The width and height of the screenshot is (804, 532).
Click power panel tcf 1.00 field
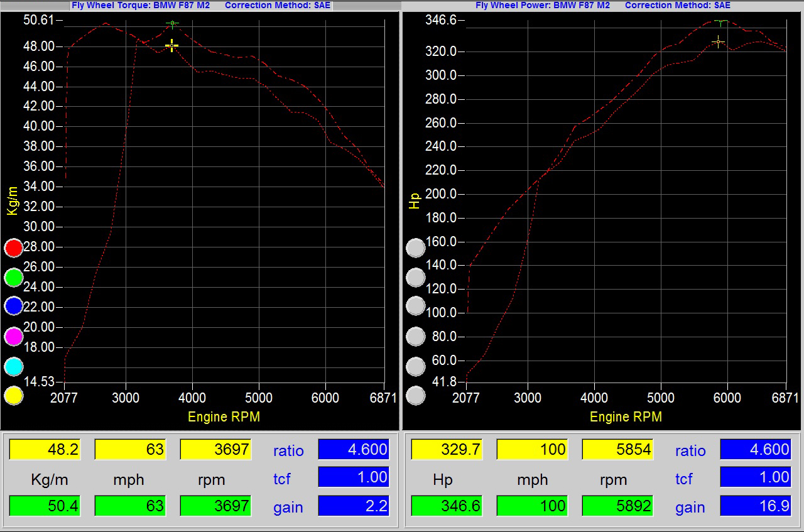756,477
